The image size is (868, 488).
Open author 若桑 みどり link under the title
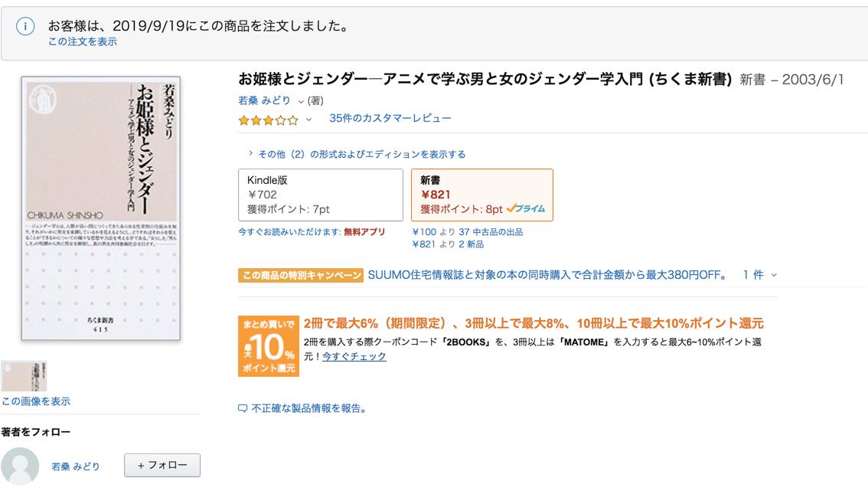(264, 100)
